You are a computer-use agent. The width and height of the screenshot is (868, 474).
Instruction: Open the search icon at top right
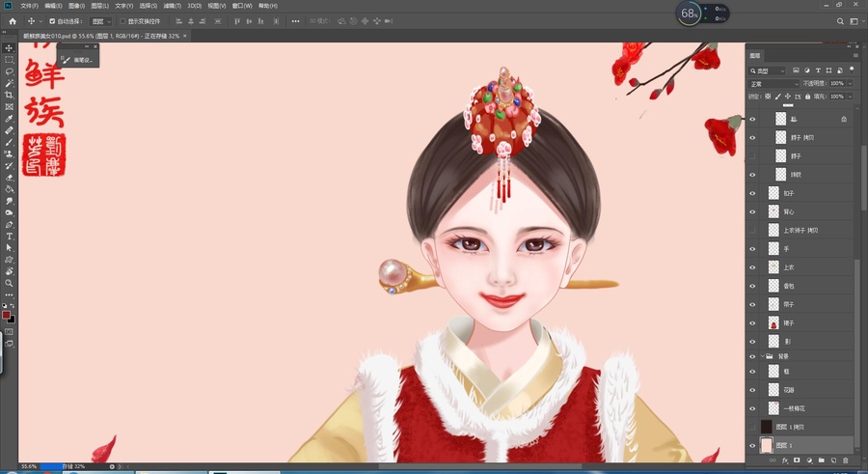pos(840,21)
